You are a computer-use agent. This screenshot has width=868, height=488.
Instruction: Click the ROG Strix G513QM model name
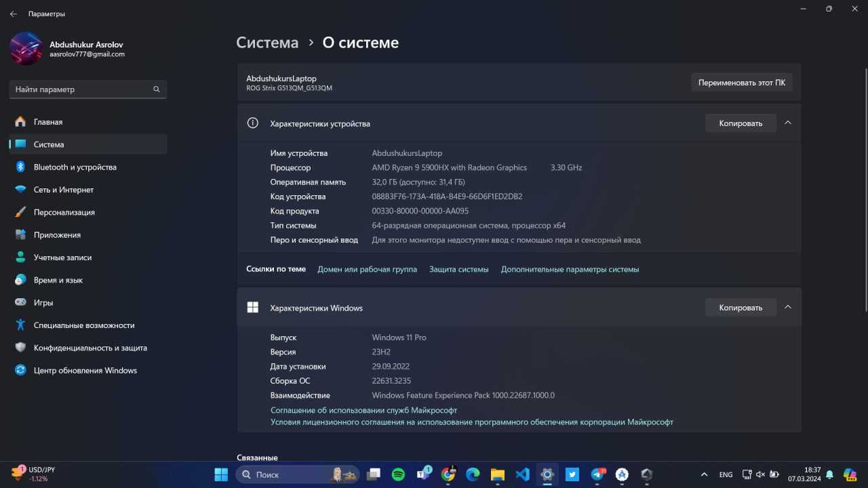click(x=289, y=88)
